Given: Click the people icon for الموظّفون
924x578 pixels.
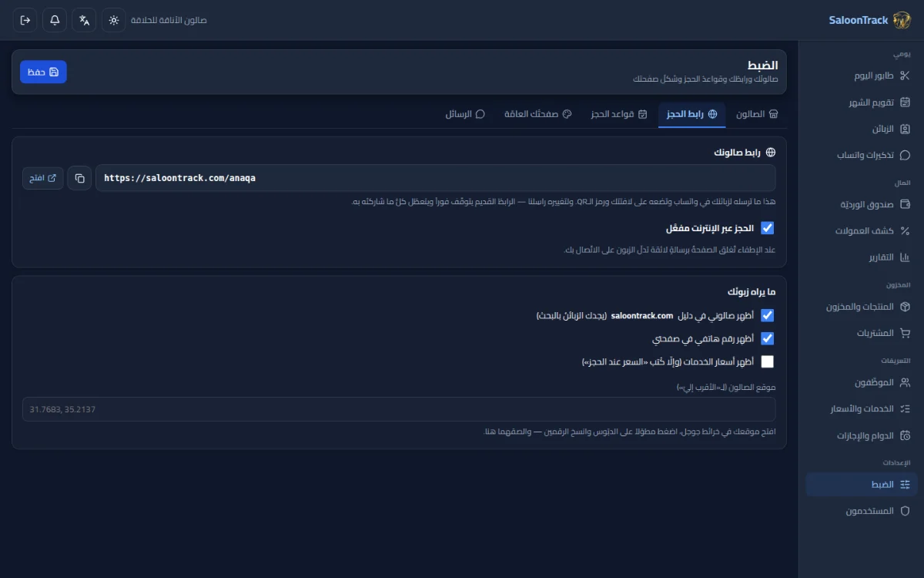Looking at the screenshot, I should (x=905, y=382).
